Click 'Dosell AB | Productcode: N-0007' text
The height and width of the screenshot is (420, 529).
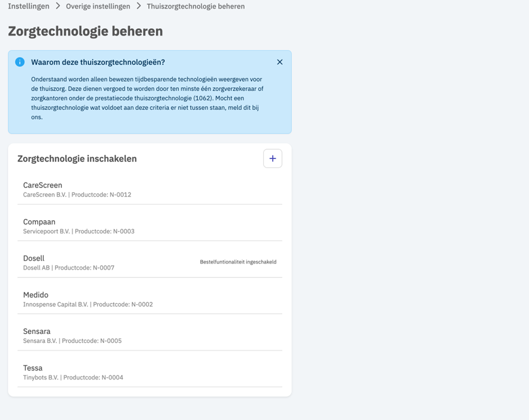point(69,268)
